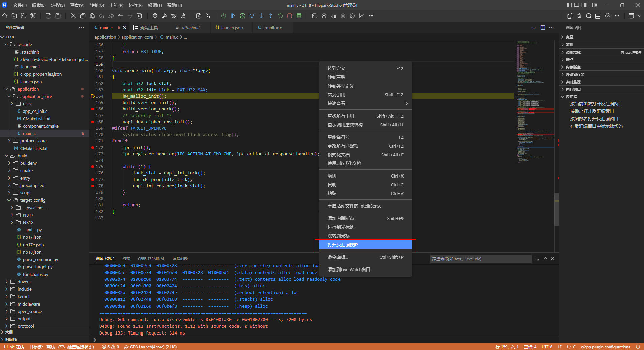This screenshot has width=644, height=350.
Task: Click the save floppy disk toolbar icon
Action: (x=58, y=16)
